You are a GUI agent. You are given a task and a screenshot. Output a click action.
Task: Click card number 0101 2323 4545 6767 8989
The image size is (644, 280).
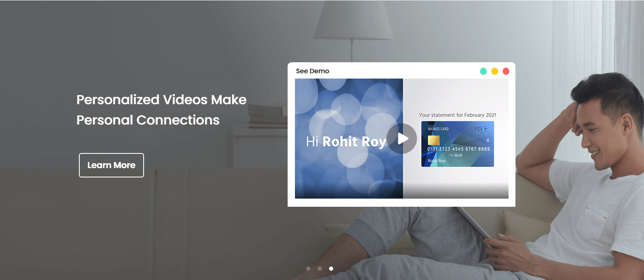458,149
